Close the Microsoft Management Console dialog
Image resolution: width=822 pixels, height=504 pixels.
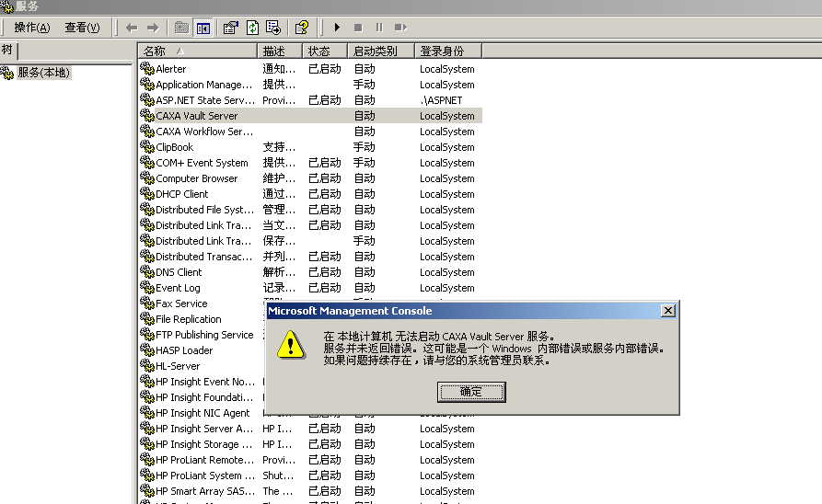point(668,311)
